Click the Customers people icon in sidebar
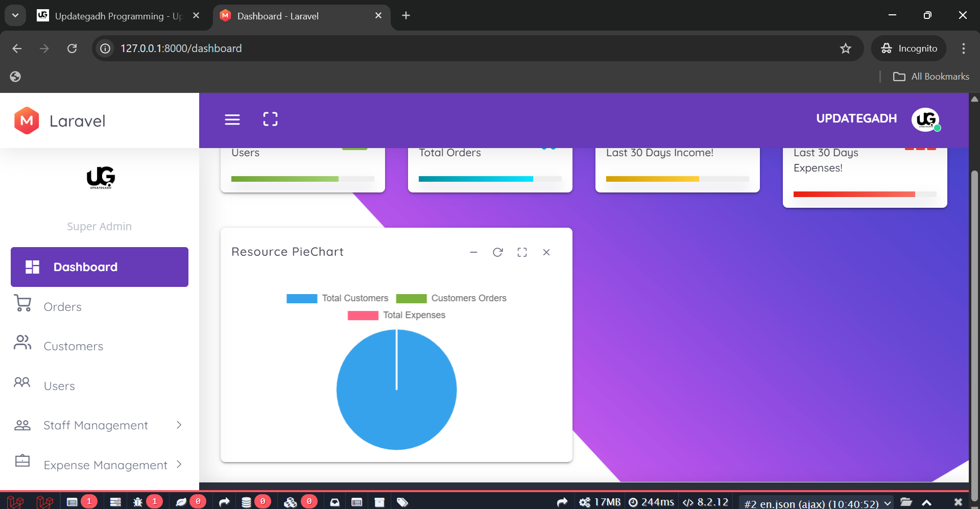The height and width of the screenshot is (509, 980). click(x=22, y=342)
